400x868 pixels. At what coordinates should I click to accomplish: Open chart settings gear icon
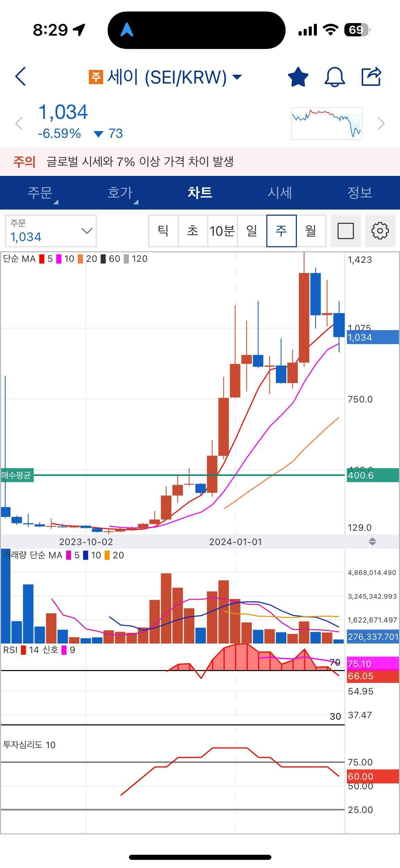380,231
